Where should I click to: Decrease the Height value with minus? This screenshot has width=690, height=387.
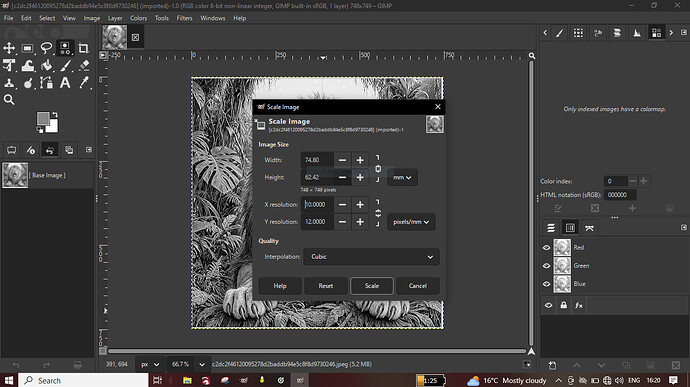tap(342, 177)
